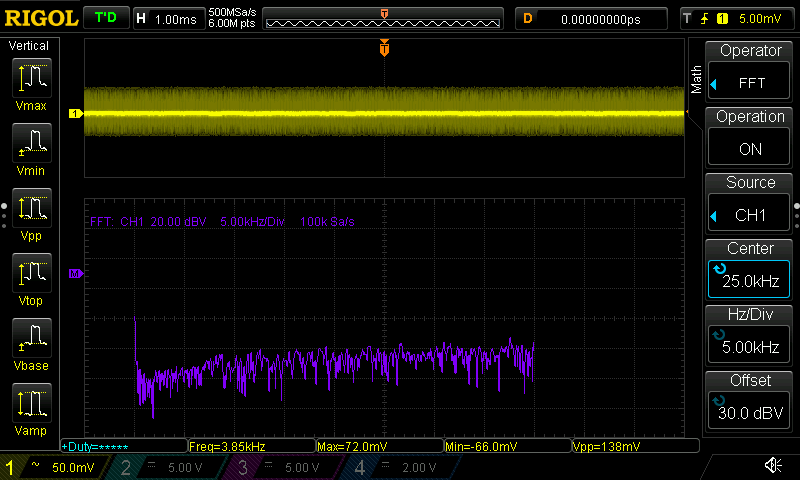Click the Vertical menu header
The width and height of the screenshot is (800, 480).
(29, 46)
